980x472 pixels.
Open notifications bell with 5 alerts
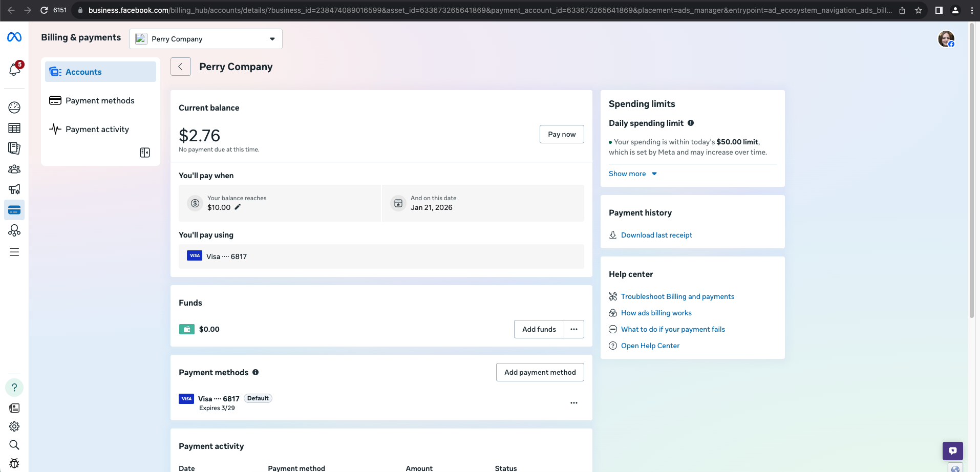click(x=15, y=69)
